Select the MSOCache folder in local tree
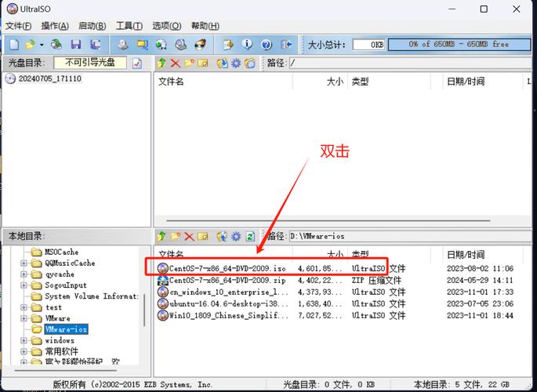The width and height of the screenshot is (537, 392). pos(62,252)
